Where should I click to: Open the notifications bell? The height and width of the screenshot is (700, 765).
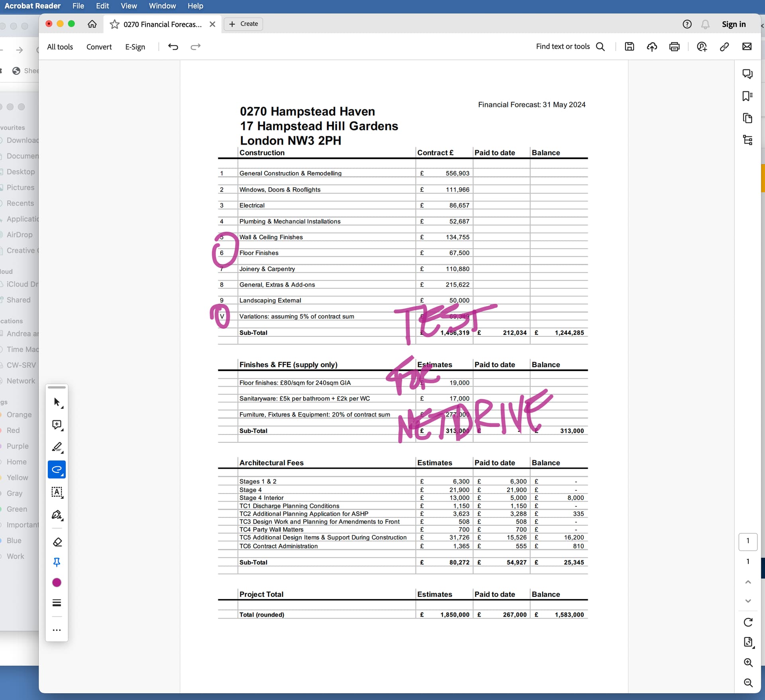705,24
